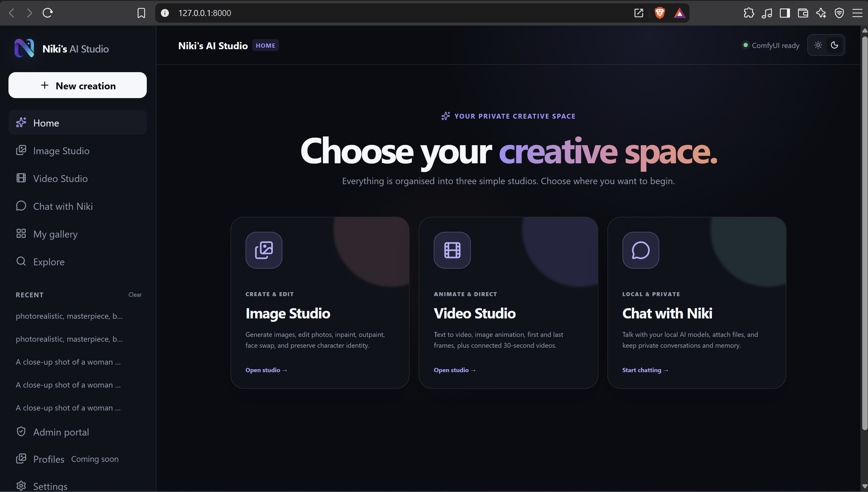Open the Brave VPN shield icon
This screenshot has width=868, height=492.
tap(839, 13)
